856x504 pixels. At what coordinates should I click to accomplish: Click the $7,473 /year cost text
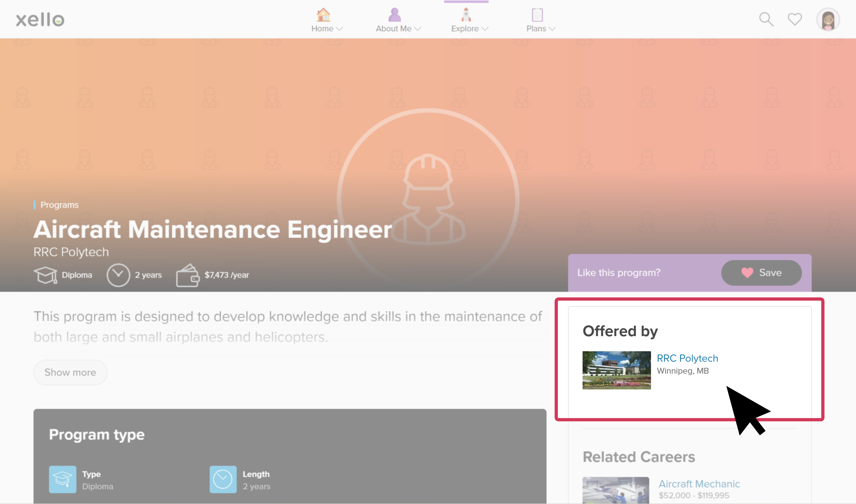(x=227, y=275)
